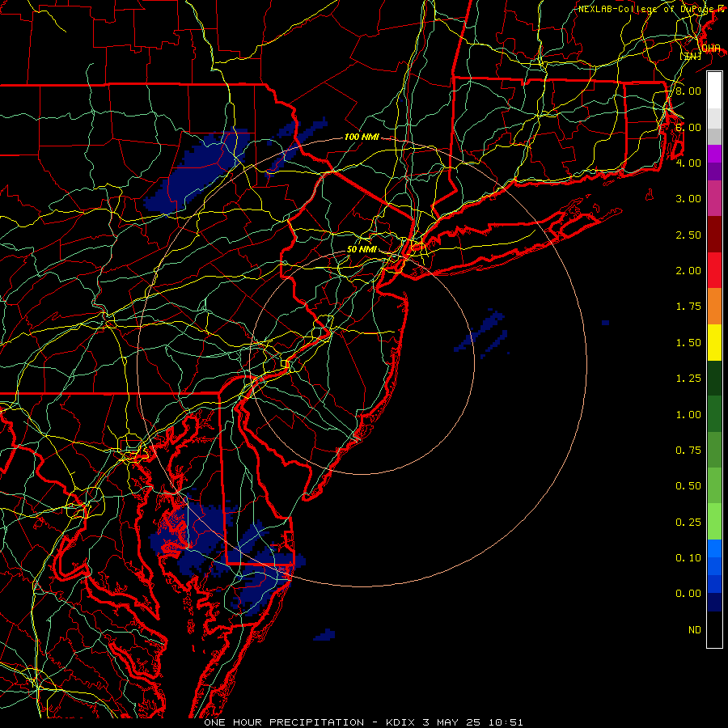Click the '0.50' legend value
This screenshot has height=728, width=728.
688,486
